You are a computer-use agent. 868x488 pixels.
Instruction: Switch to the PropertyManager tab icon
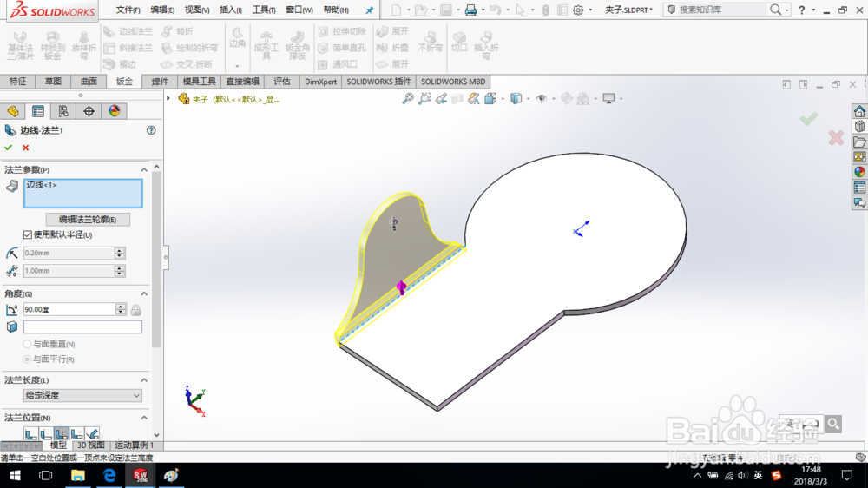(x=38, y=111)
